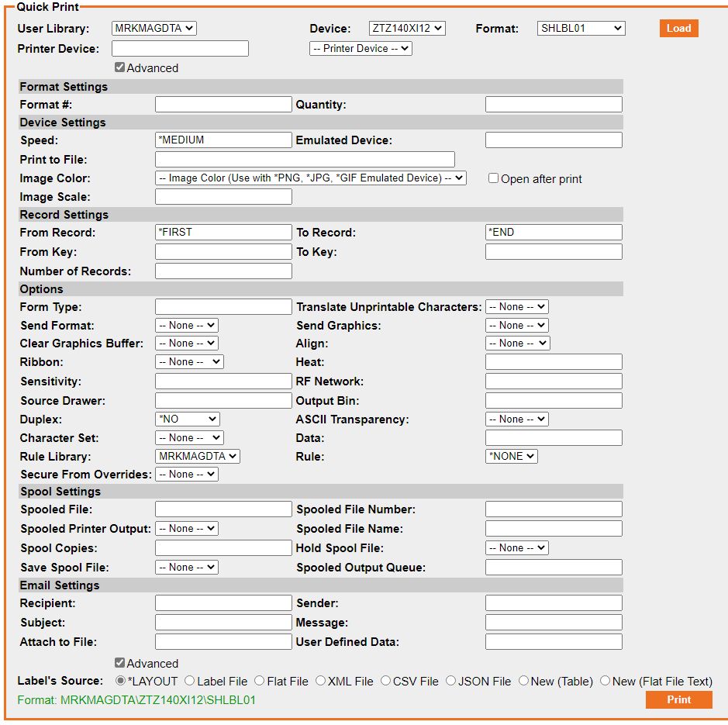728x725 pixels.
Task: Open the User Library dropdown
Action: (154, 29)
